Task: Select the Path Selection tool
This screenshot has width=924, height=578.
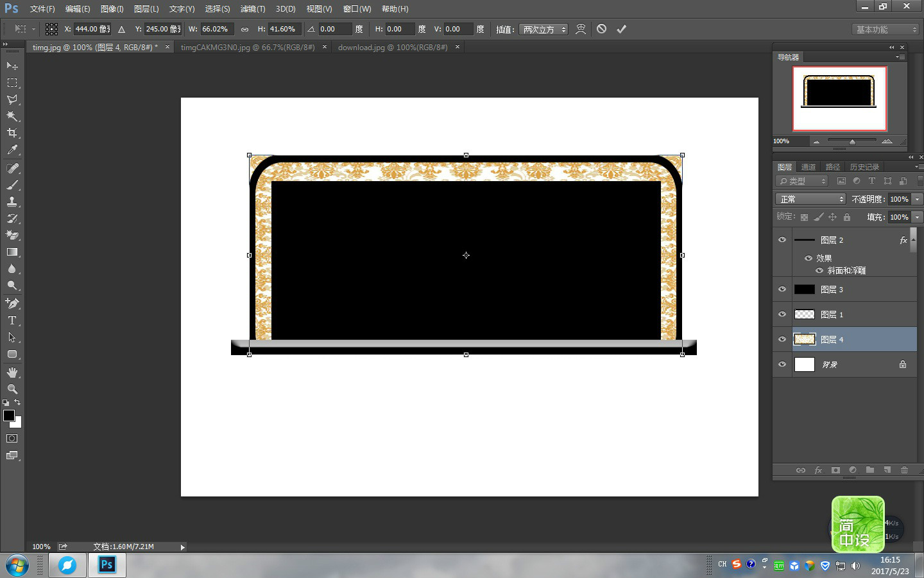Action: pyautogui.click(x=12, y=337)
